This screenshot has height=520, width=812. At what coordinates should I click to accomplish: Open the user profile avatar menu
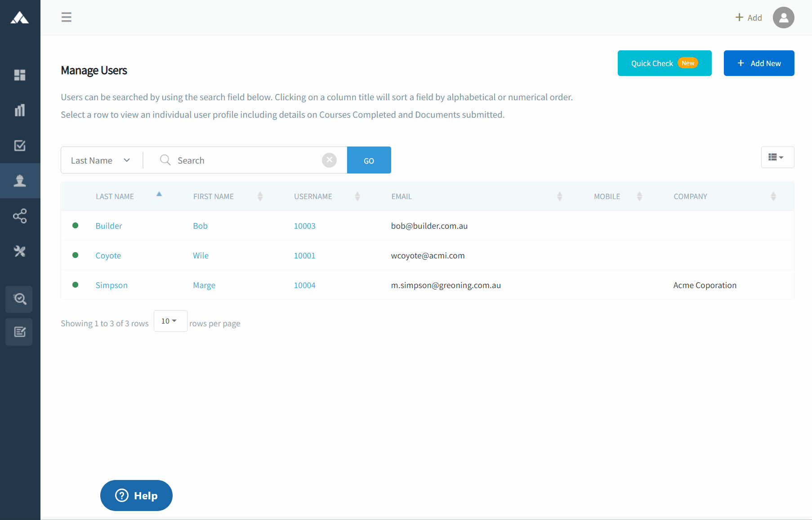click(783, 18)
